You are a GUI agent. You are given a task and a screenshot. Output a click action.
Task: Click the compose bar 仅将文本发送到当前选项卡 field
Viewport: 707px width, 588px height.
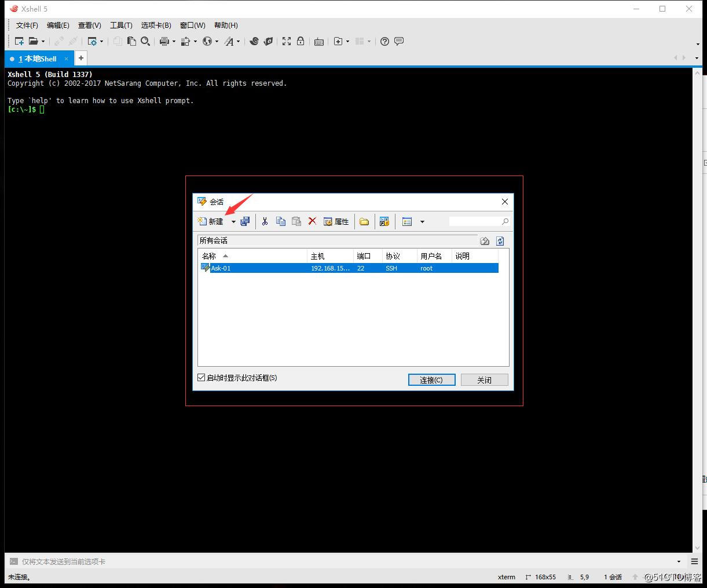pyautogui.click(x=347, y=561)
